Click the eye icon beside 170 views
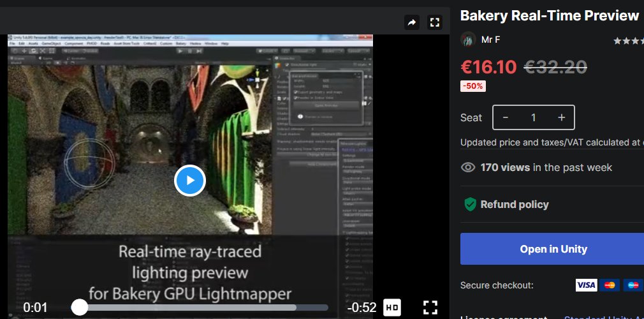Screen dimensions: 644x319 pyautogui.click(x=468, y=167)
